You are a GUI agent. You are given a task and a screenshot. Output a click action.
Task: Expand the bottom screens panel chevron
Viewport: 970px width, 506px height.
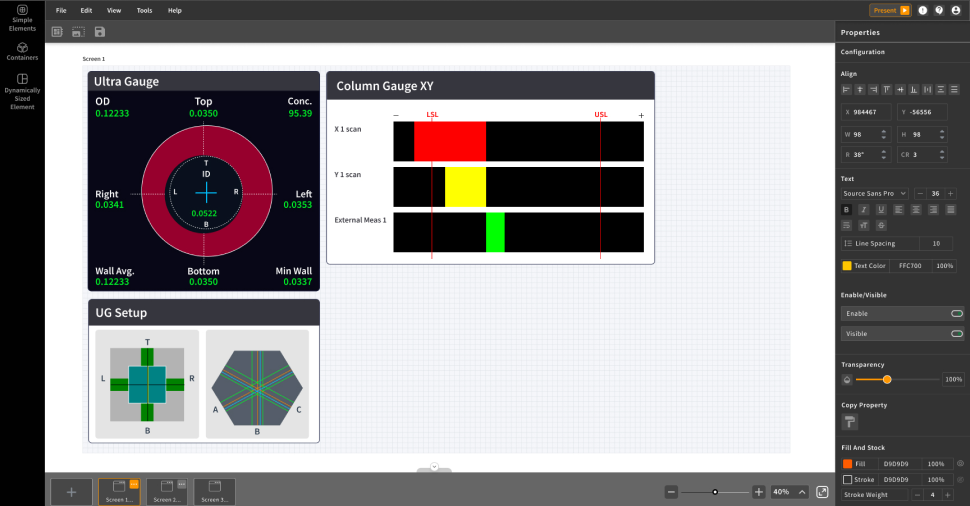pos(434,467)
